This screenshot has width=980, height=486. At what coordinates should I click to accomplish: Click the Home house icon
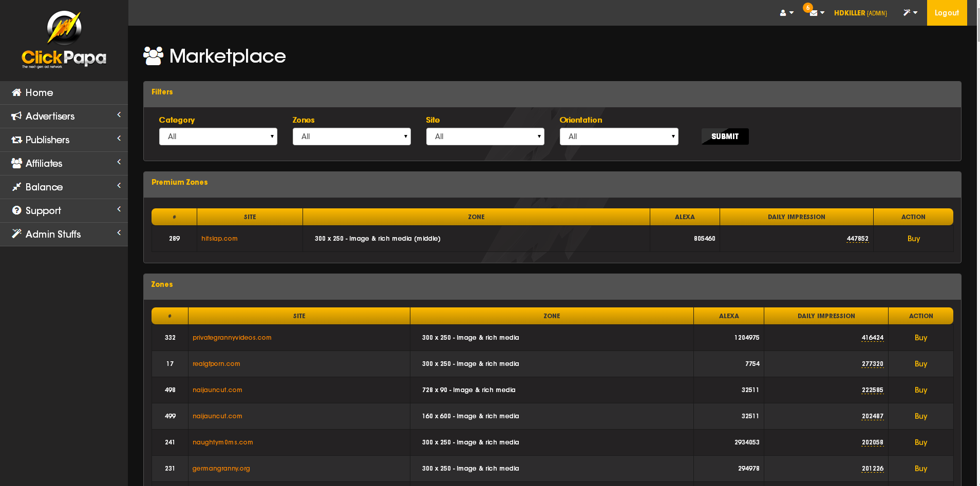(x=16, y=92)
